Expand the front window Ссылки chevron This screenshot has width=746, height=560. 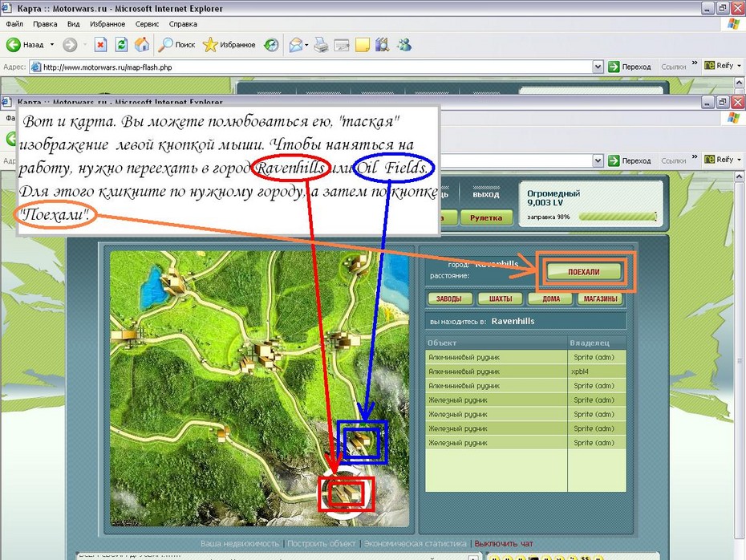[695, 156]
